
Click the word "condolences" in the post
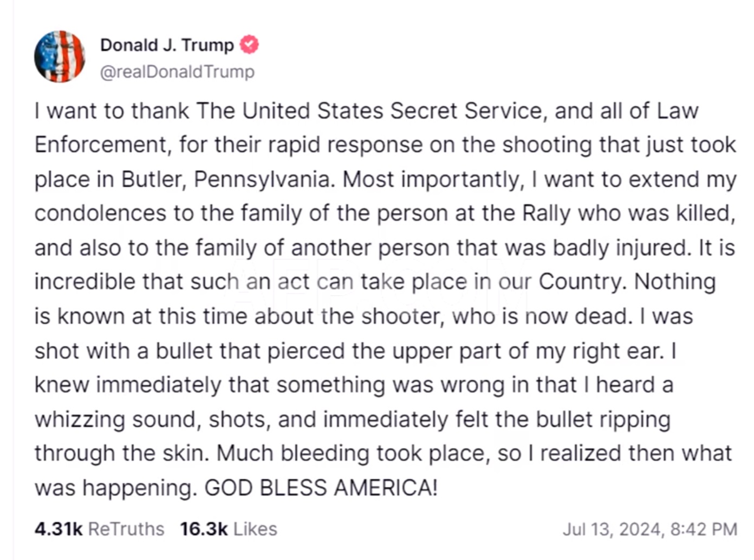pyautogui.click(x=100, y=213)
